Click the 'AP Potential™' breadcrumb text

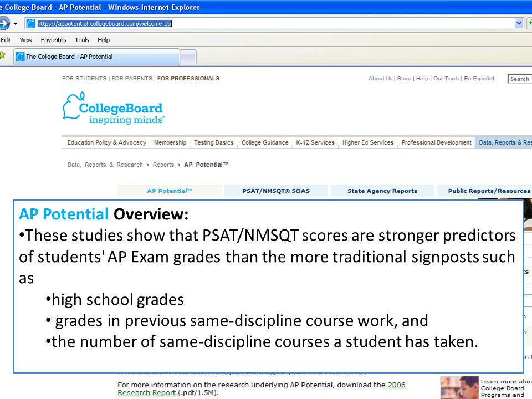click(x=206, y=165)
